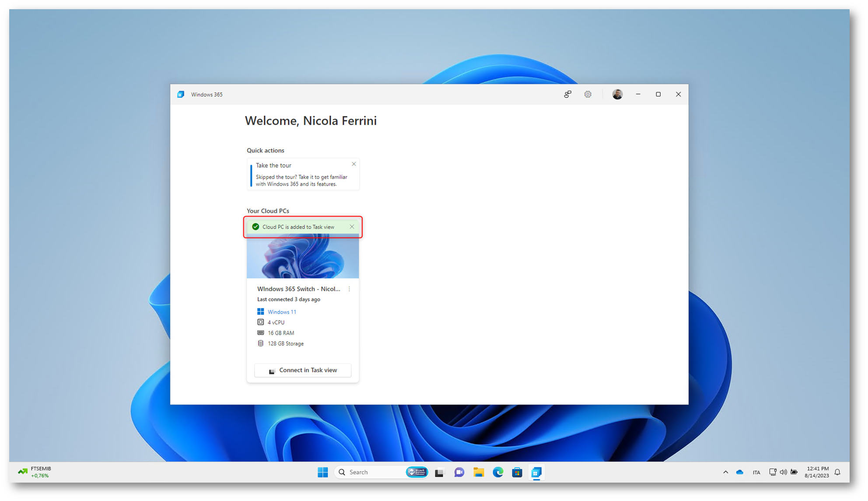This screenshot has width=868, height=501.
Task: Open the Cloud PC wallpaper thumbnail
Action: click(x=303, y=256)
